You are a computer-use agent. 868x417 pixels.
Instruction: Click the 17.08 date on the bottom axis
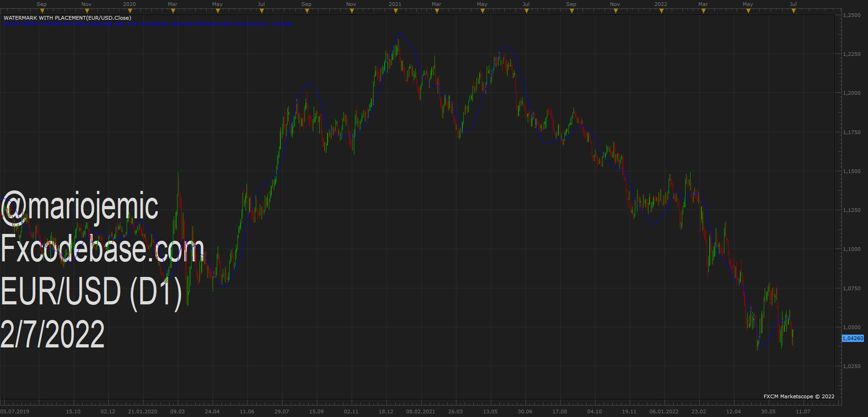tap(560, 412)
